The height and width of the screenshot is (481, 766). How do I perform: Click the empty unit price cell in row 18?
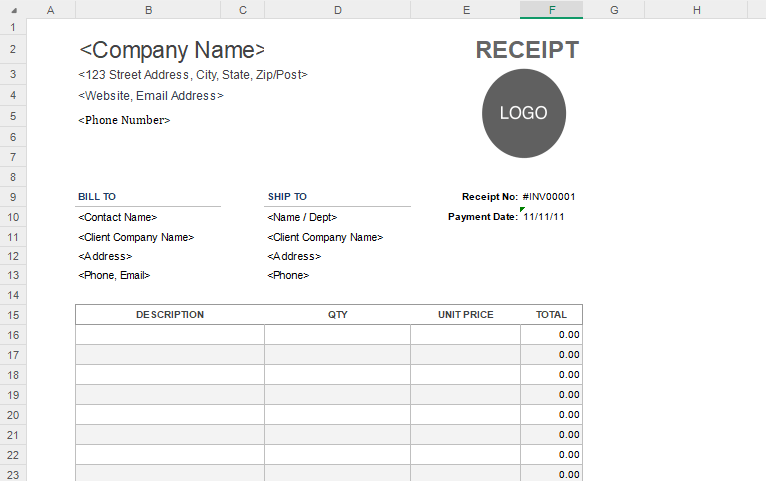(x=466, y=375)
